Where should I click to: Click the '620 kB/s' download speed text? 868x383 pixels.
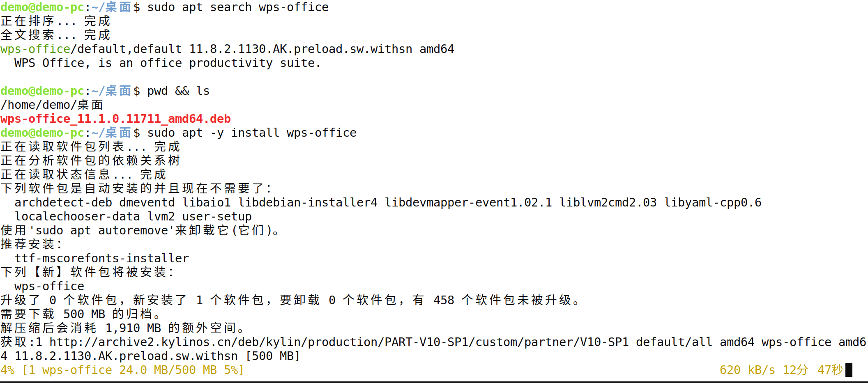click(747, 370)
